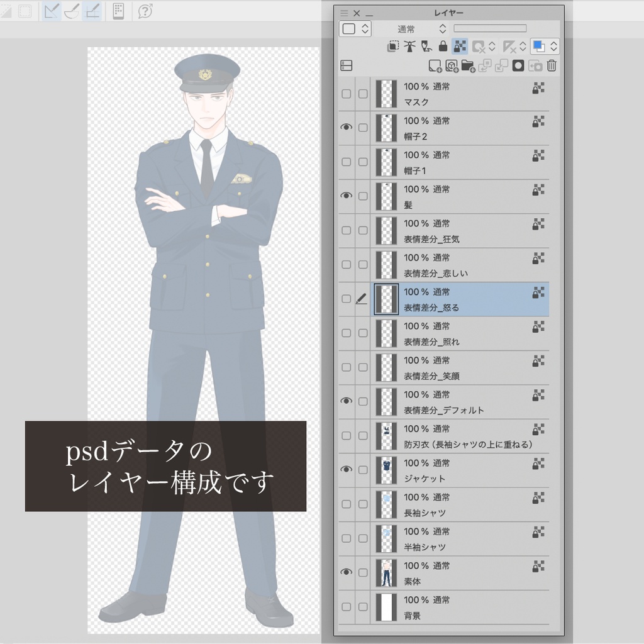644x644 pixels.
Task: Show the マスク layer
Action: pyautogui.click(x=346, y=92)
